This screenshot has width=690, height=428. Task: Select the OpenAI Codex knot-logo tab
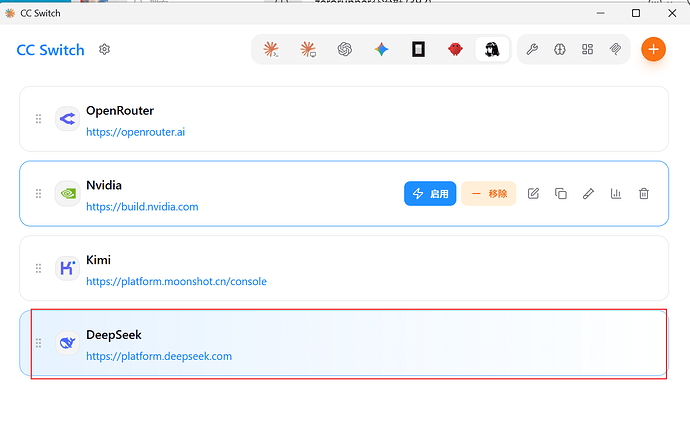pyautogui.click(x=345, y=49)
